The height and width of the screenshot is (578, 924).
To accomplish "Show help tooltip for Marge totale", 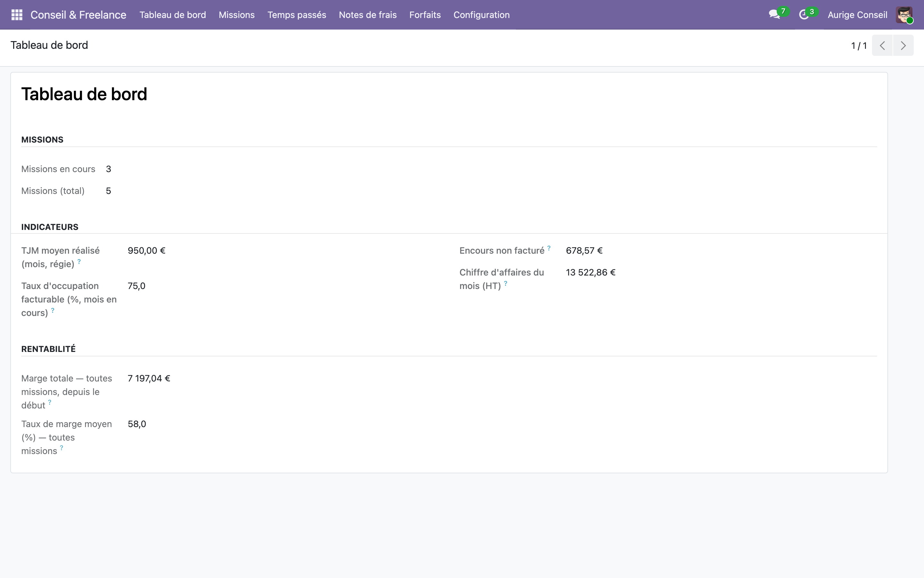I will 50,402.
